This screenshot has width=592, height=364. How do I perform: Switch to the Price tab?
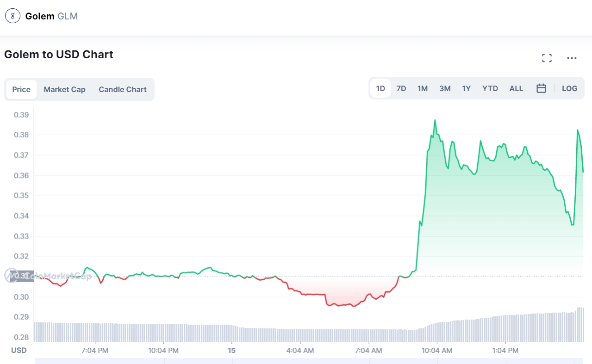pos(21,89)
